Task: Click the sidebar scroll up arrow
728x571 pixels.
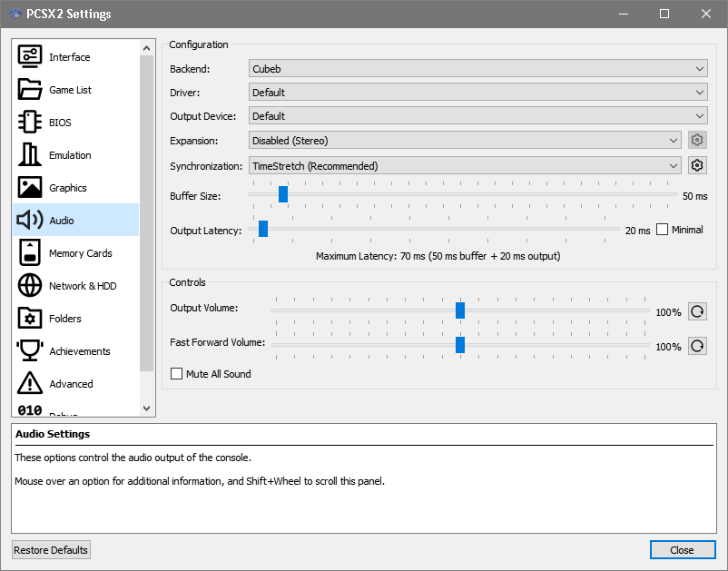Action: pos(147,48)
